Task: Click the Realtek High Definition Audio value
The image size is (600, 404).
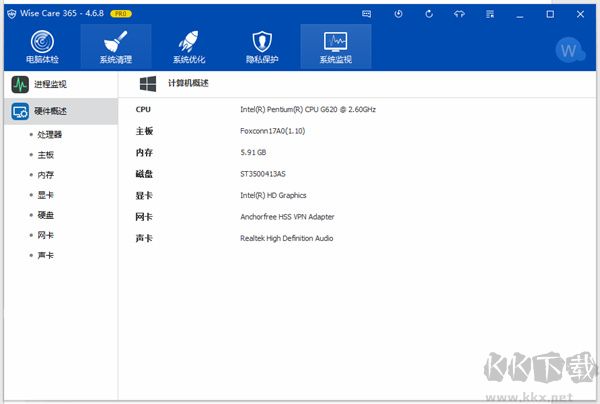Action: pos(287,238)
